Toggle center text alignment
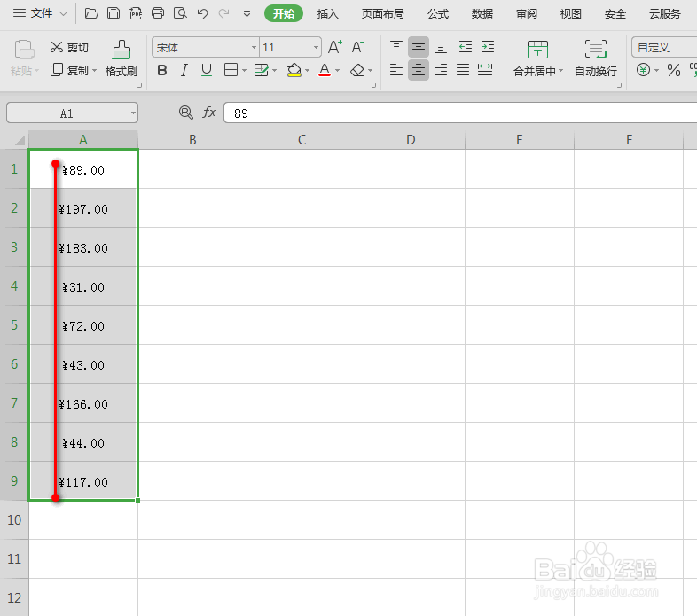 pos(419,70)
